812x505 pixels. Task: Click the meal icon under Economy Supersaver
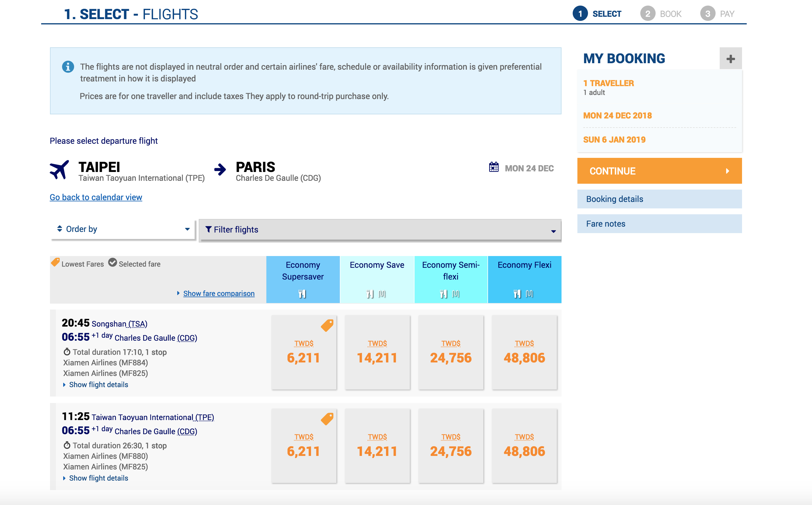point(302,294)
